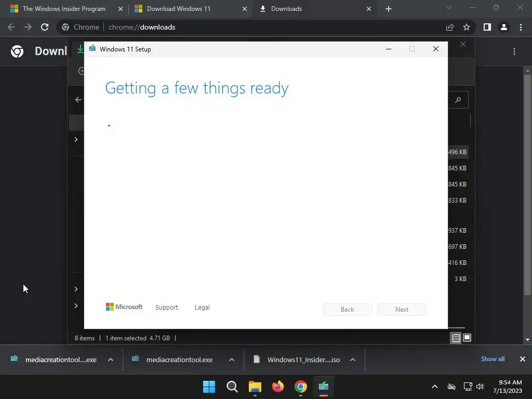Switch Explorer to details view
Image resolution: width=532 pixels, height=399 pixels.
(x=456, y=338)
